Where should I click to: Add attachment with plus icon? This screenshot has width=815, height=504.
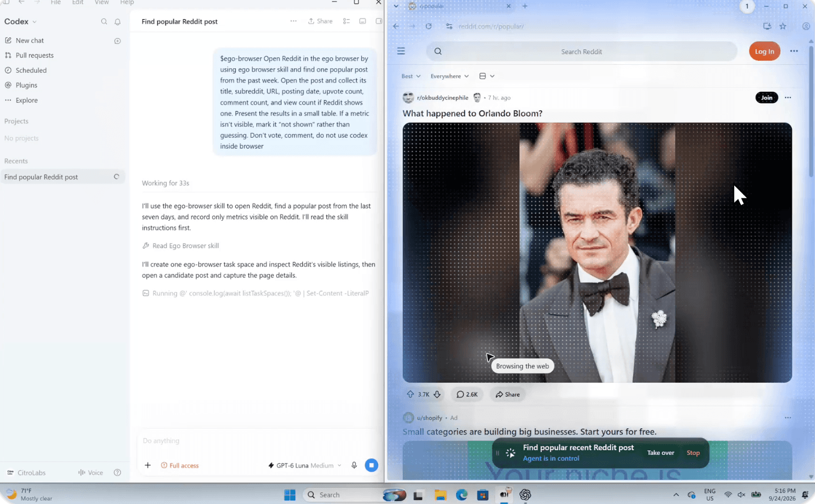click(148, 465)
